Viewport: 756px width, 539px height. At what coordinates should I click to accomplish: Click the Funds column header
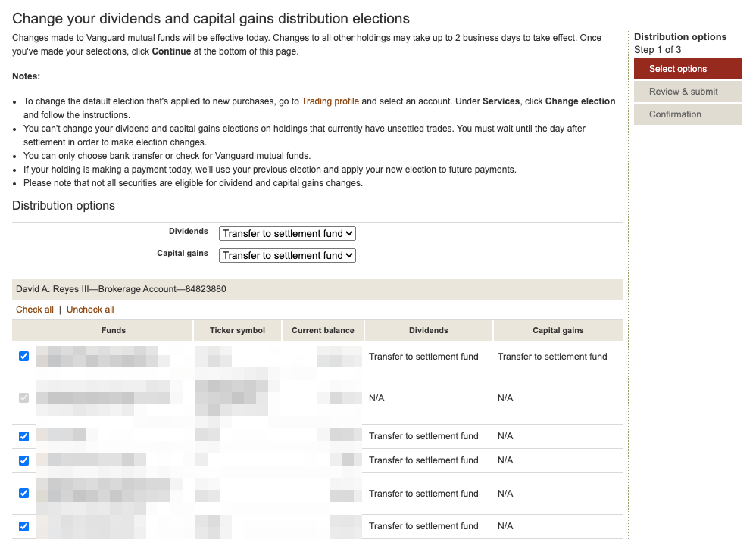point(114,330)
